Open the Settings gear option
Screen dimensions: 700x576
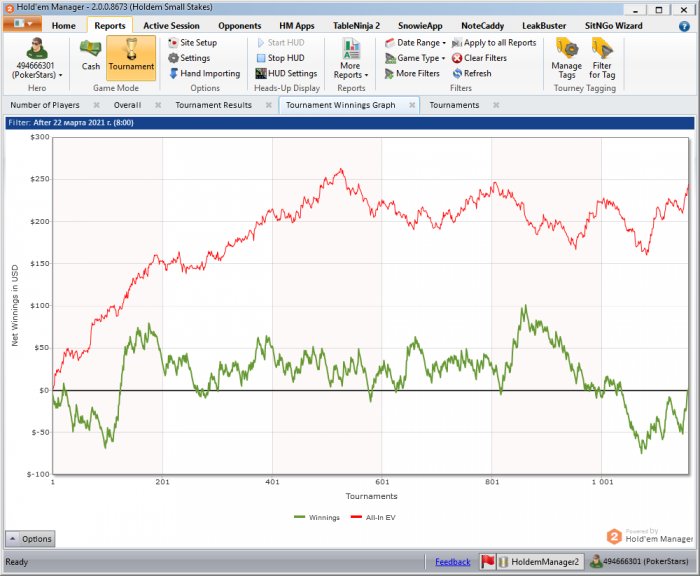coord(189,58)
